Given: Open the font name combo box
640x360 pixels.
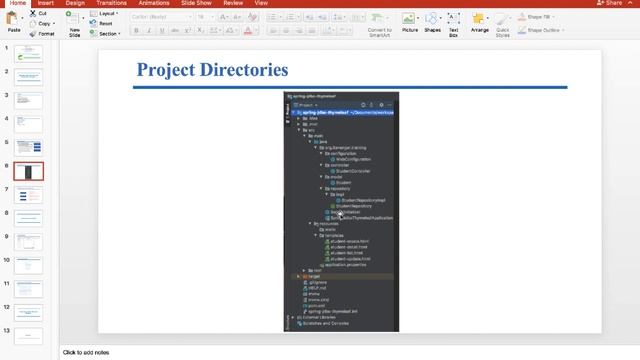Looking at the screenshot, I should click(161, 17).
